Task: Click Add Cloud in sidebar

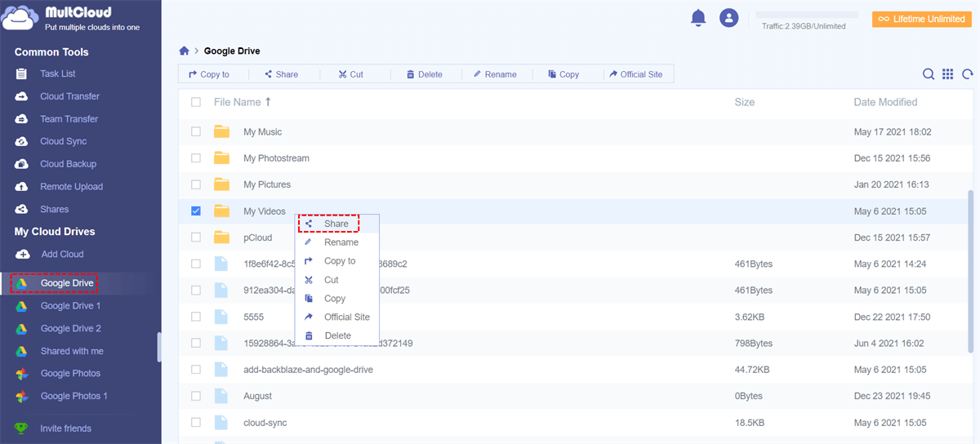Action: pos(62,254)
